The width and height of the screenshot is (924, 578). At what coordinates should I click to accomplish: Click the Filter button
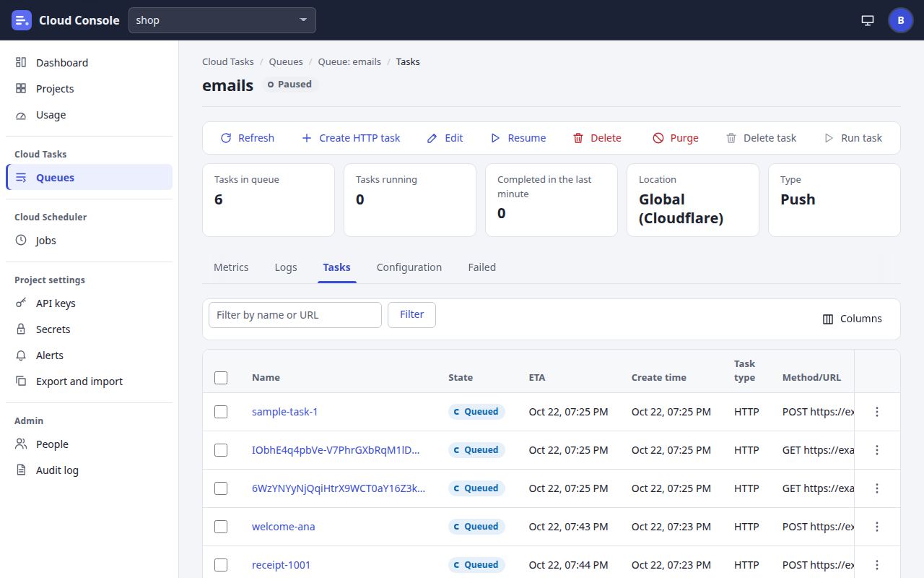[411, 315]
